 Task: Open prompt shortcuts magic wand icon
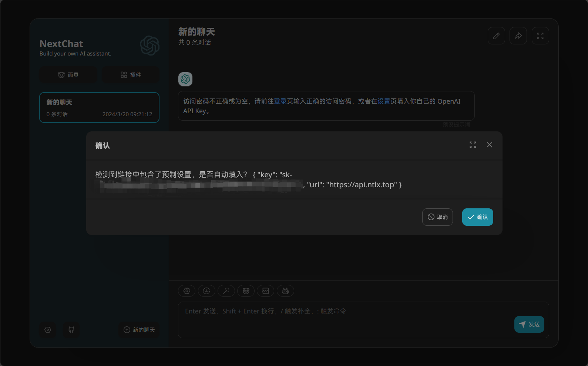[x=226, y=291]
